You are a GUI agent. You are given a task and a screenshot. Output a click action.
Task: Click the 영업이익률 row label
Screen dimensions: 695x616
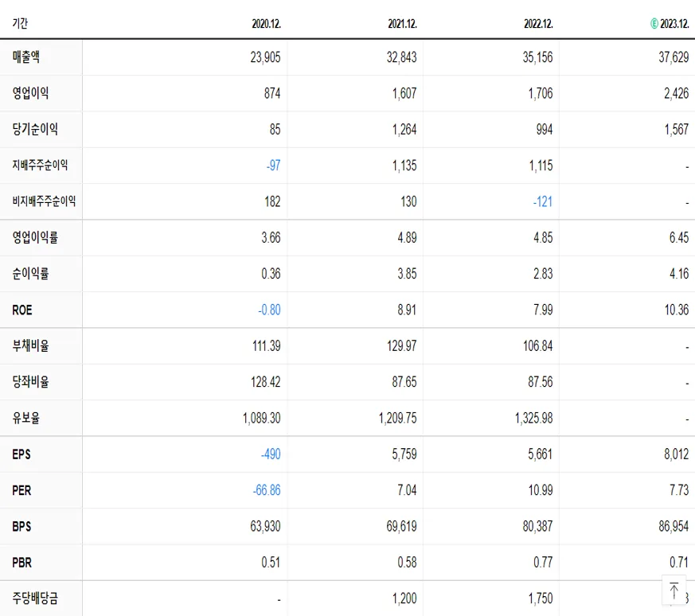click(x=35, y=237)
